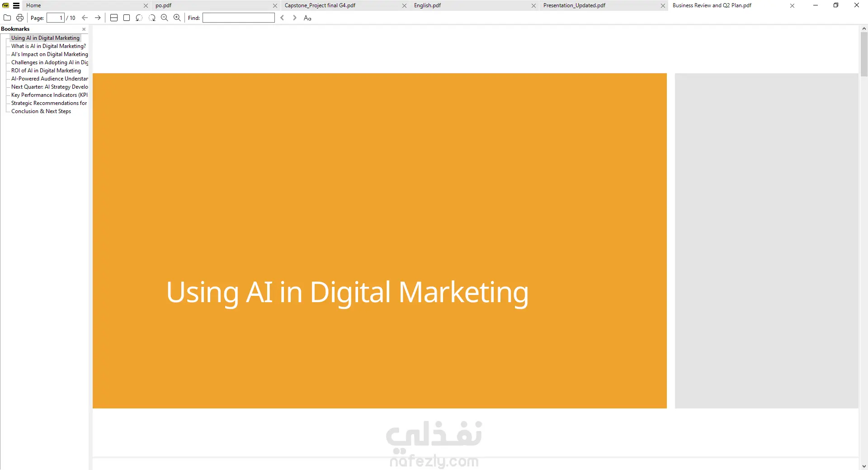Open bookmark ROI of AI in Digital Marketing
The width and height of the screenshot is (868, 470).
pos(46,71)
